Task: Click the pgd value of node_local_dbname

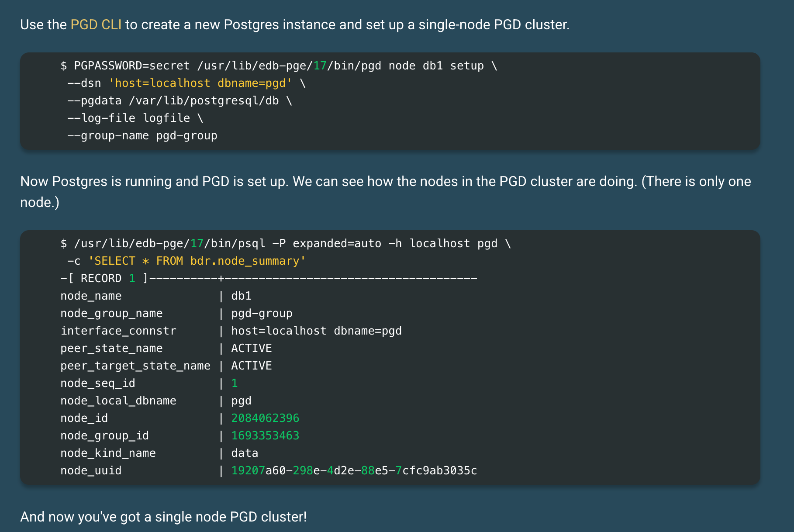Action: pyautogui.click(x=241, y=401)
